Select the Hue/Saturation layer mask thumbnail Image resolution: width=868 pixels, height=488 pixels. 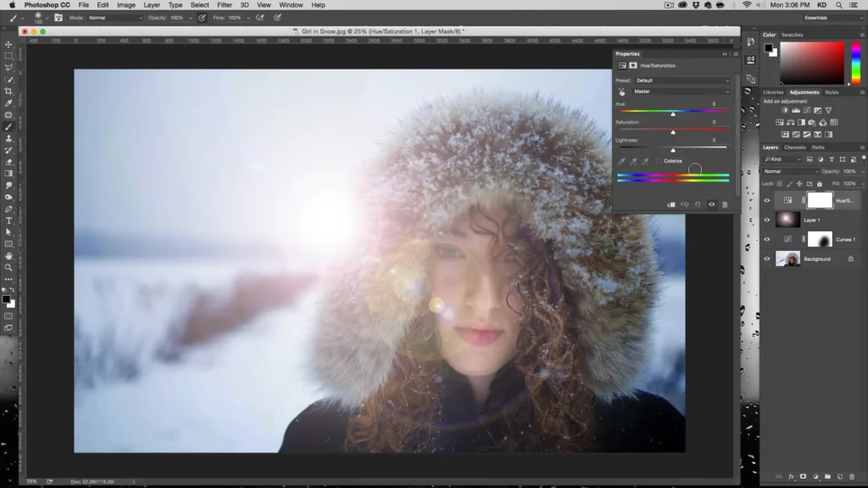click(x=820, y=200)
